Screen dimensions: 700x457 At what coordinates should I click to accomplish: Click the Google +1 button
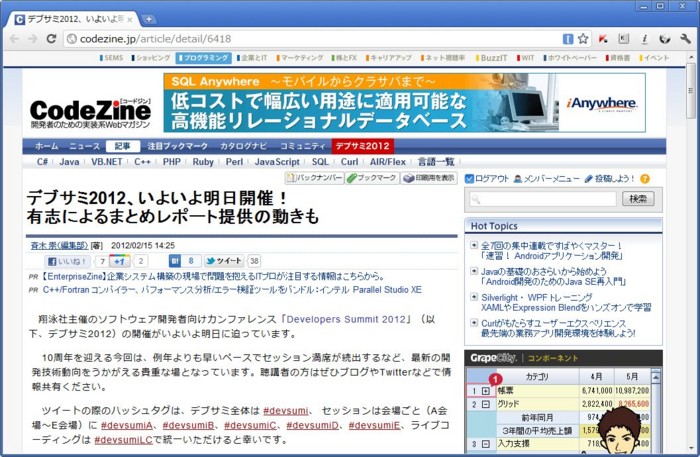(120, 262)
